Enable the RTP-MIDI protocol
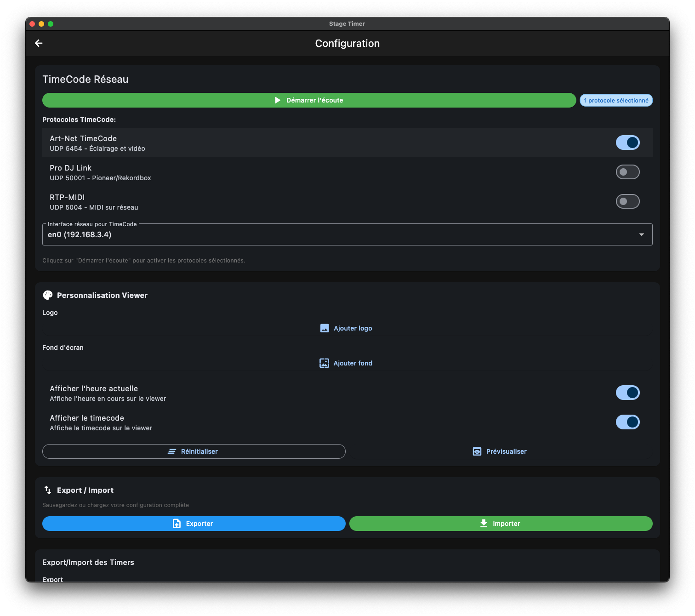This screenshot has height=616, width=695. click(627, 201)
